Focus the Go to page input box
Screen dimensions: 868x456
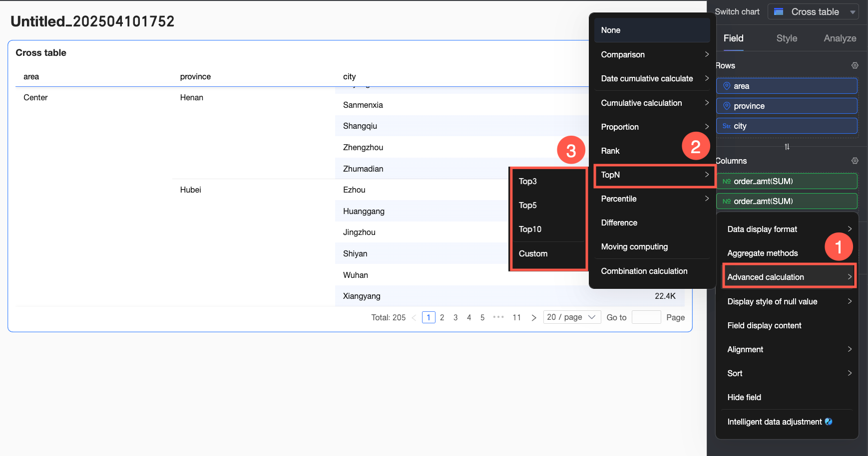pos(646,317)
